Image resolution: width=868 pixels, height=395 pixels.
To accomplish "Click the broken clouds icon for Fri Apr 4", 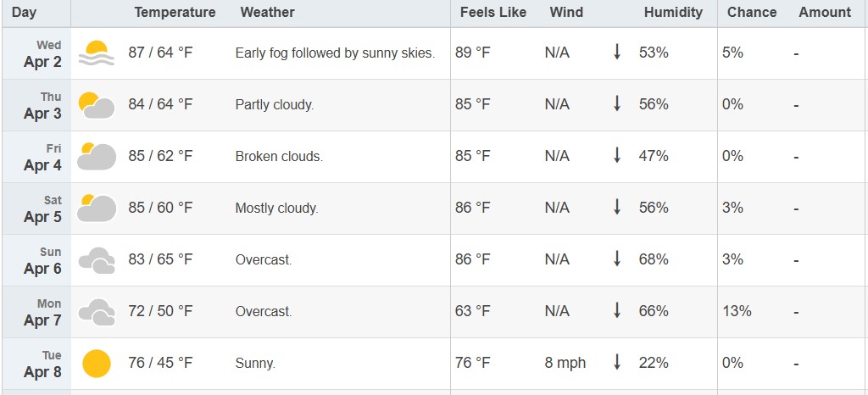I will click(x=97, y=157).
